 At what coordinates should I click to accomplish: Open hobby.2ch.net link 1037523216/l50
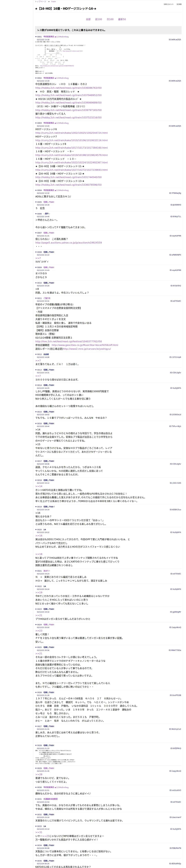click(x=68, y=118)
